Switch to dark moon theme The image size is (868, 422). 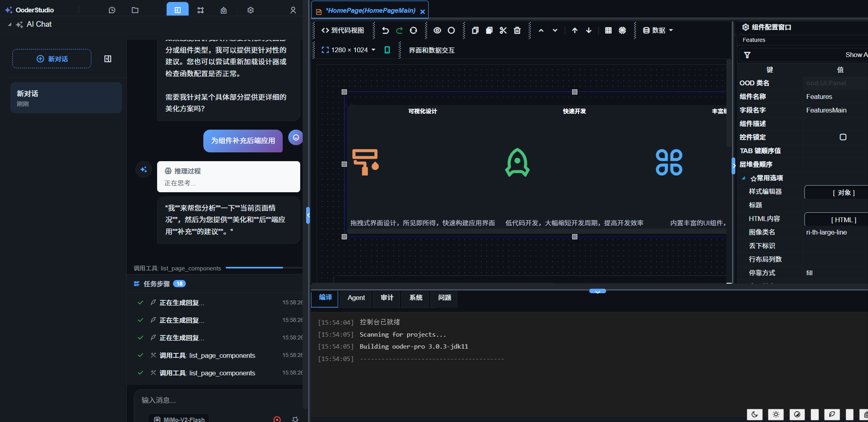coord(755,414)
